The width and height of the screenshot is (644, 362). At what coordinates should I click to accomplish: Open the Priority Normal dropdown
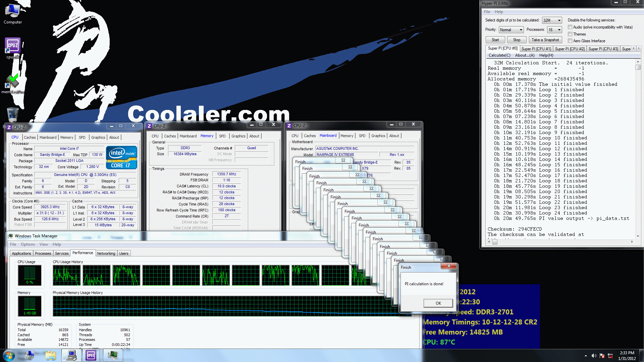[511, 30]
